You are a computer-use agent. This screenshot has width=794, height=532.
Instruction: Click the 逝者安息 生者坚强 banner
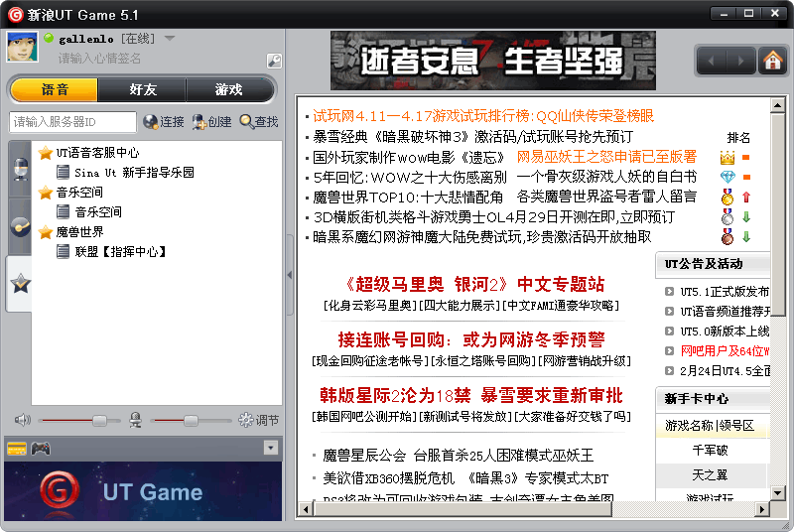tap(492, 61)
